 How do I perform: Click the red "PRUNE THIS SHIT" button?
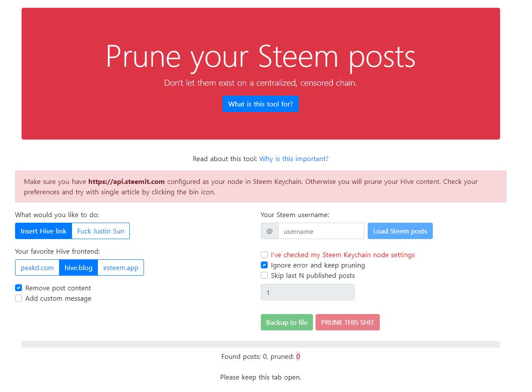coord(347,322)
